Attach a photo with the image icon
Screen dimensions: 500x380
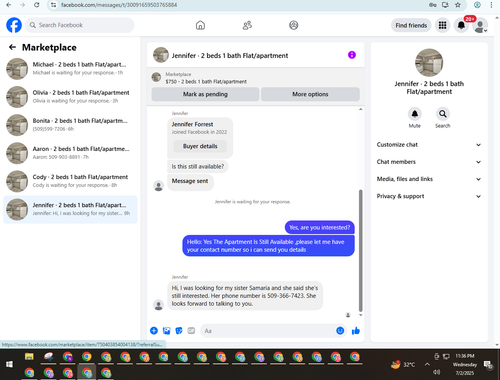coord(166,331)
